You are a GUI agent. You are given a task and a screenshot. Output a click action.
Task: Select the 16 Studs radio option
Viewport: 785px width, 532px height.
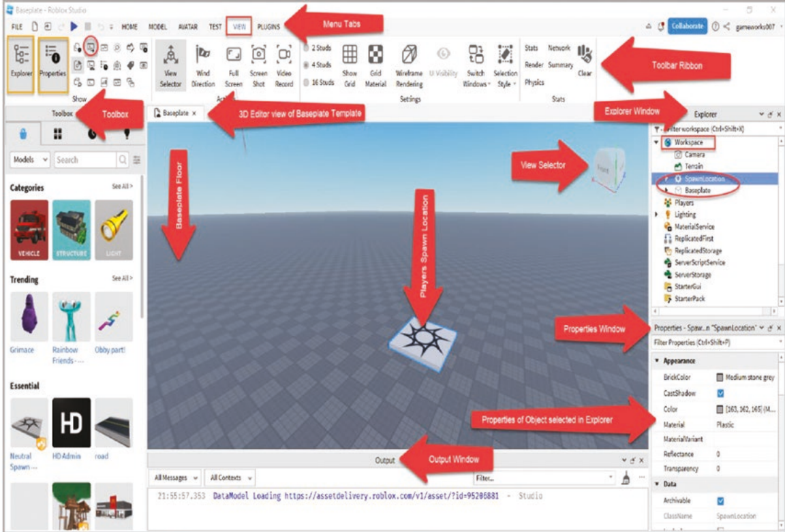click(x=307, y=82)
